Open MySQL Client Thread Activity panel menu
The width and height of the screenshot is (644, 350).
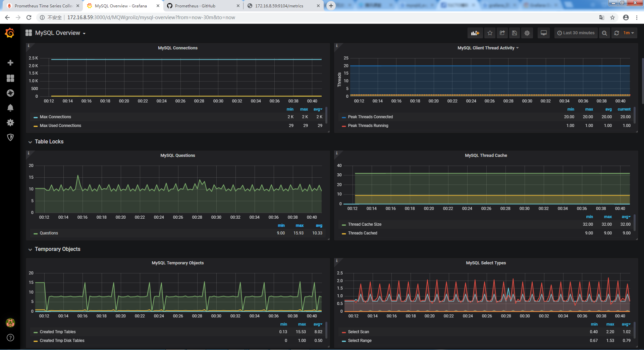pyautogui.click(x=488, y=48)
